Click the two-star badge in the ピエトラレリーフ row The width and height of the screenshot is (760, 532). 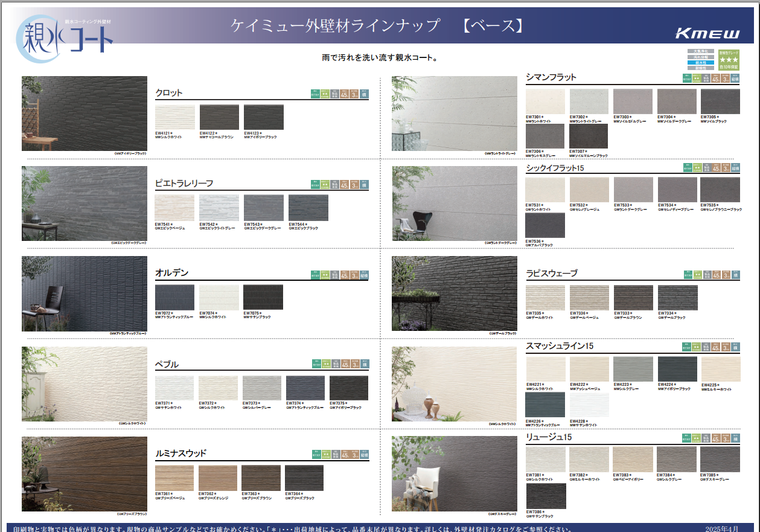[325, 184]
